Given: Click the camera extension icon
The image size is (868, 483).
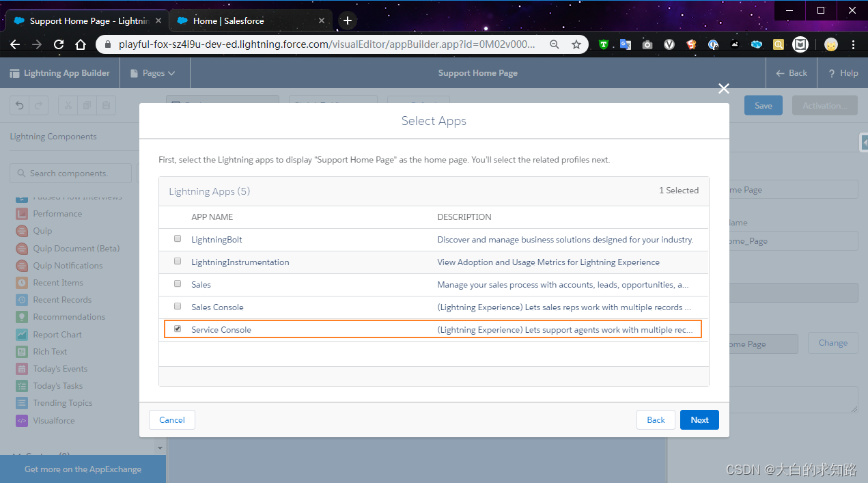Looking at the screenshot, I should click(x=647, y=44).
